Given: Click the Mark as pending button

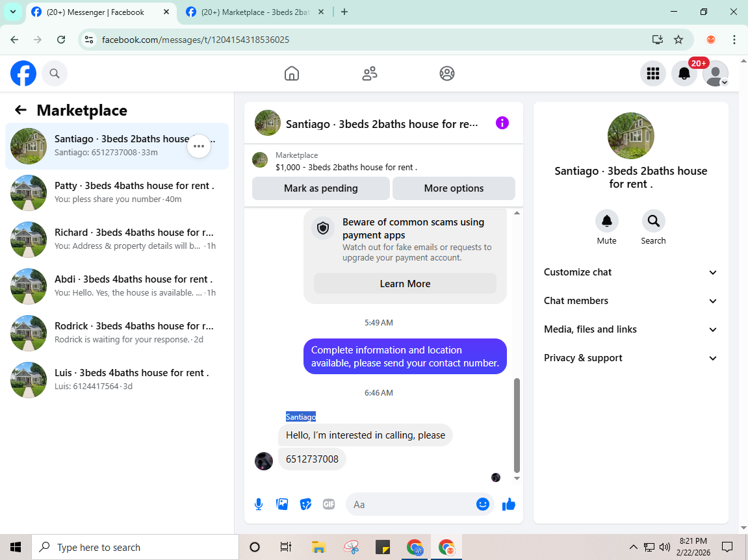Looking at the screenshot, I should 320,188.
